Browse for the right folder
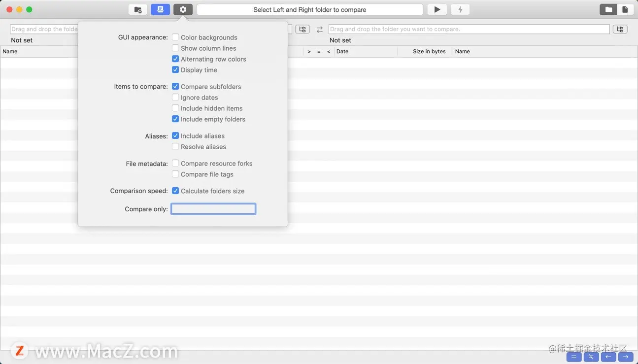The height and width of the screenshot is (364, 638). (620, 29)
